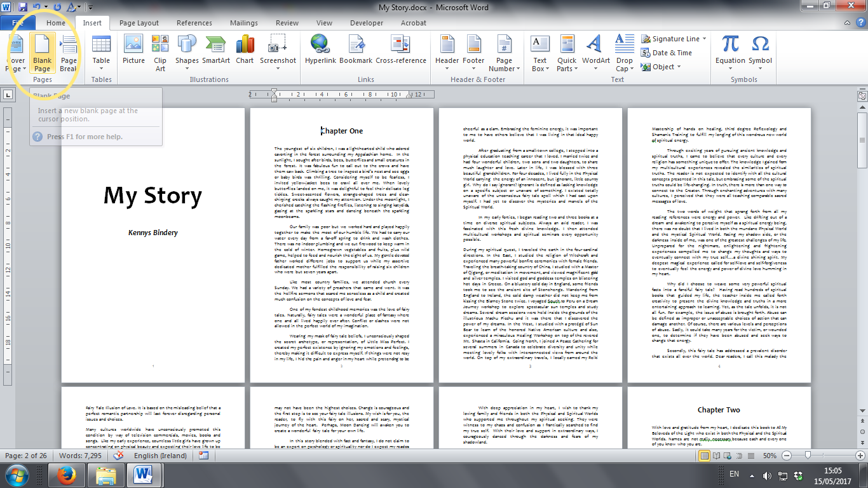Switch to Full Screen Reading view
Viewport: 868px width, 488px height.
coord(716,456)
